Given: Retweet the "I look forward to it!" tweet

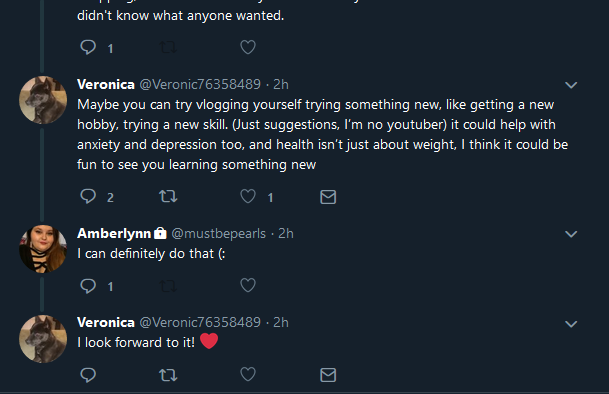Looking at the screenshot, I should click(168, 375).
